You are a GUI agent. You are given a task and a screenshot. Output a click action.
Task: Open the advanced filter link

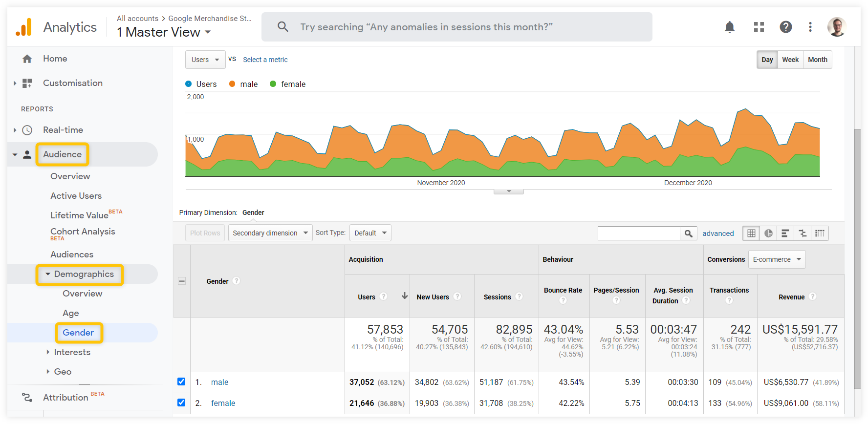point(718,233)
